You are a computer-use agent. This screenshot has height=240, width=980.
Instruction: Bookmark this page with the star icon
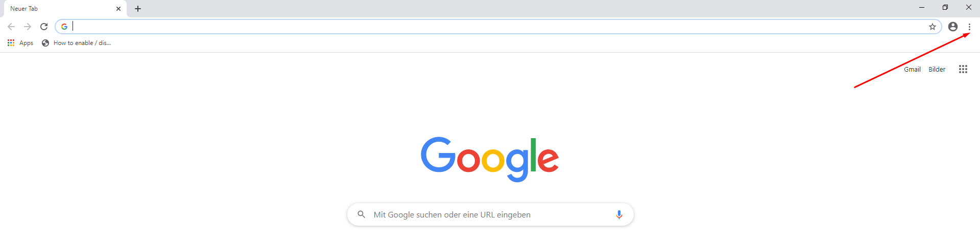point(933,27)
